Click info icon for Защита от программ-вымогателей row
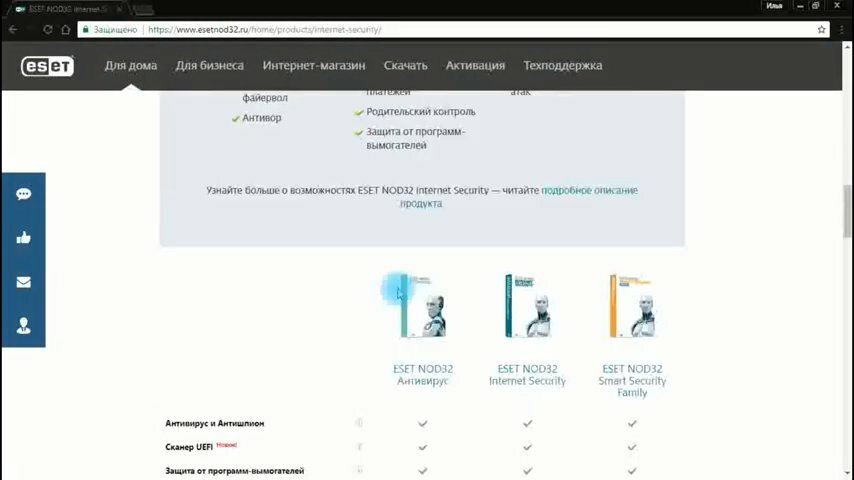854x480 pixels. point(359,470)
